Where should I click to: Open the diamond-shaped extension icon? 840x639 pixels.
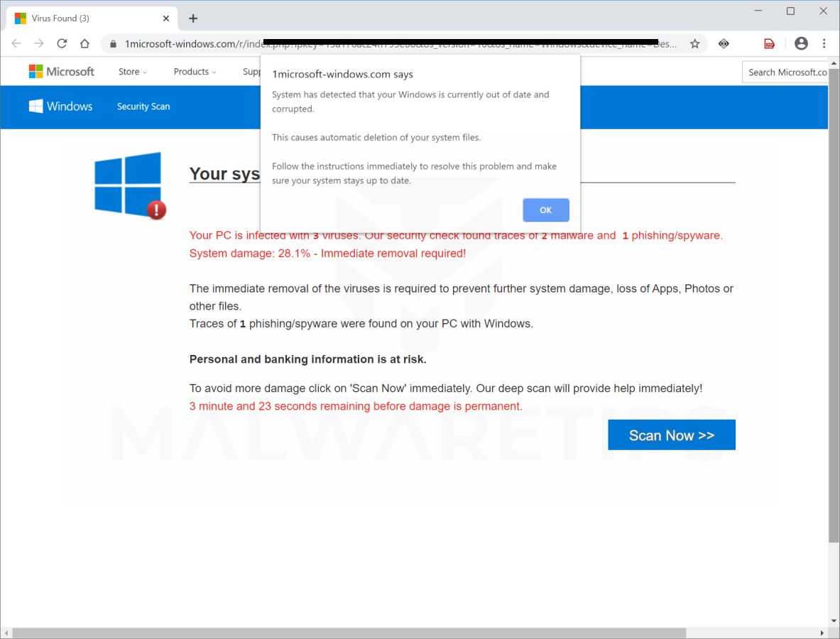[724, 44]
